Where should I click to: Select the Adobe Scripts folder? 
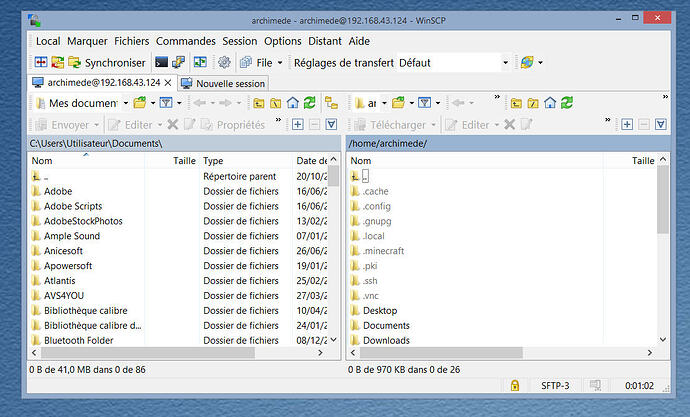click(x=73, y=206)
